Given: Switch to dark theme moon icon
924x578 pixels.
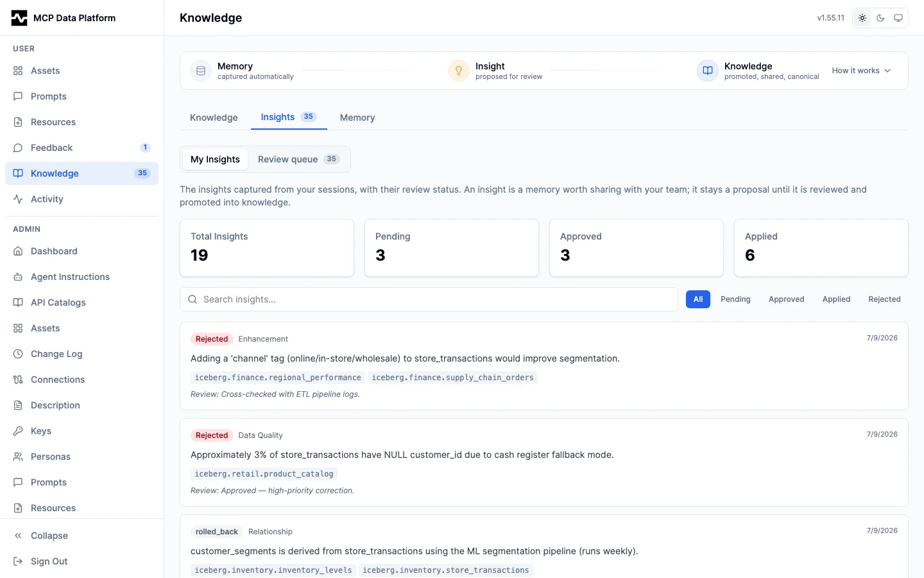Looking at the screenshot, I should pos(880,18).
